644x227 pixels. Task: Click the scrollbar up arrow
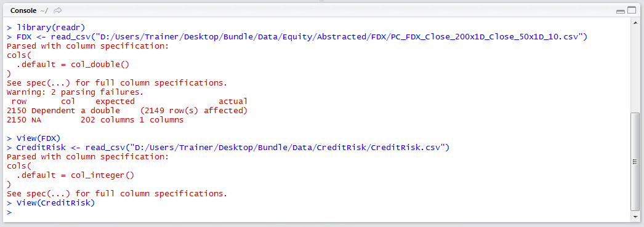click(x=635, y=24)
